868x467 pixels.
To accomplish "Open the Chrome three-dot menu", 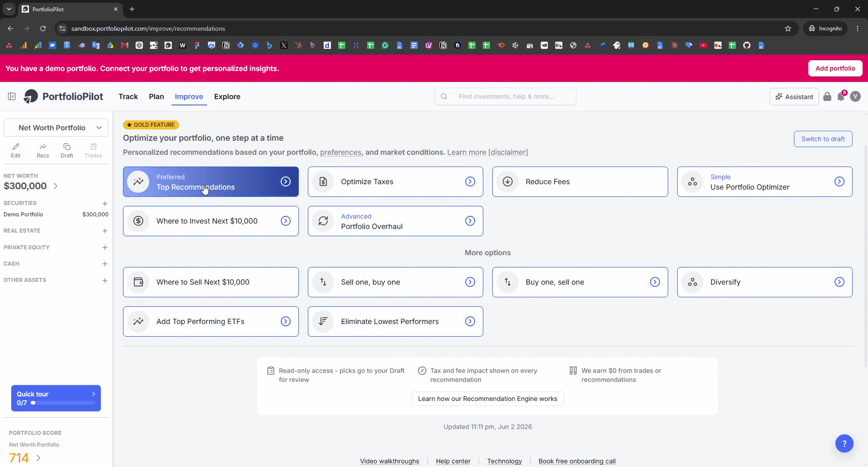I will pyautogui.click(x=858, y=29).
